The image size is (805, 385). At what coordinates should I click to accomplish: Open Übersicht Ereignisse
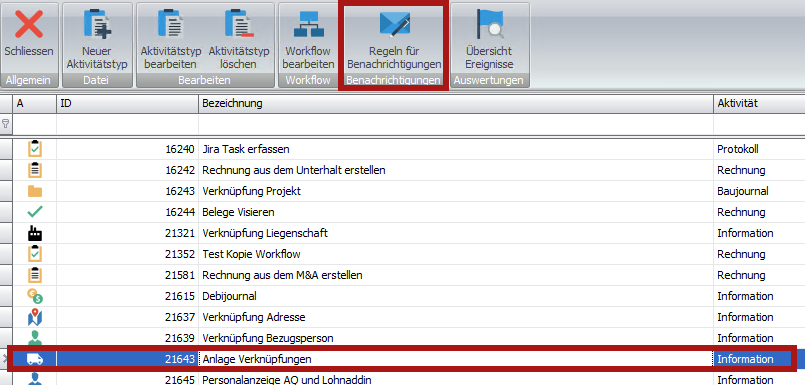(x=489, y=38)
